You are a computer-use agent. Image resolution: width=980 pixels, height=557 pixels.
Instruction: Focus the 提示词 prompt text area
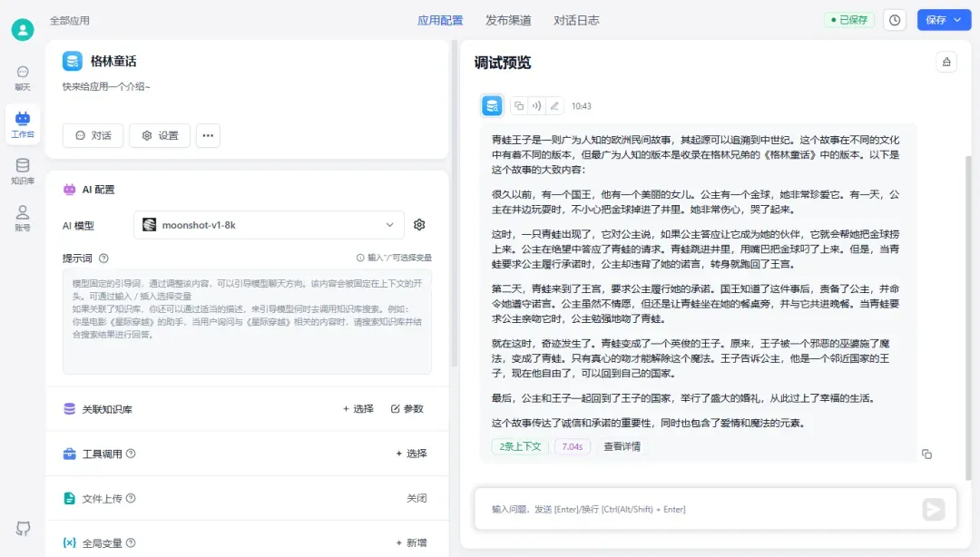(x=247, y=322)
